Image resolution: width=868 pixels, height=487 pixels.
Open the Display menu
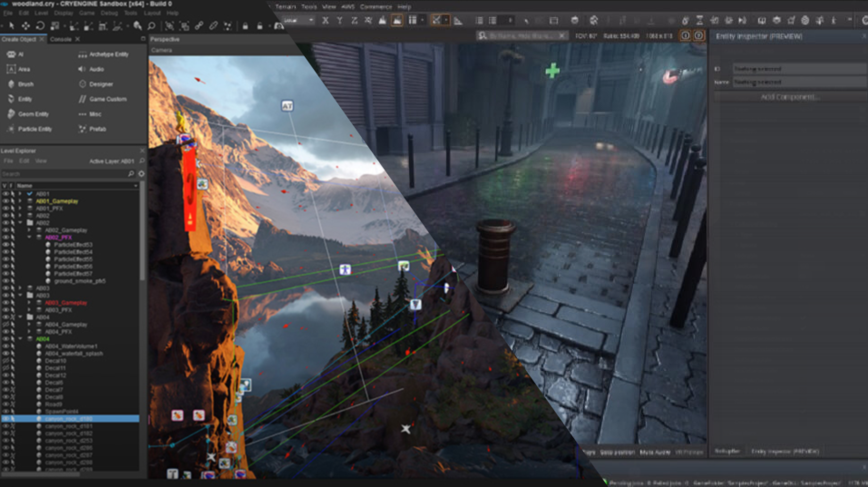63,13
